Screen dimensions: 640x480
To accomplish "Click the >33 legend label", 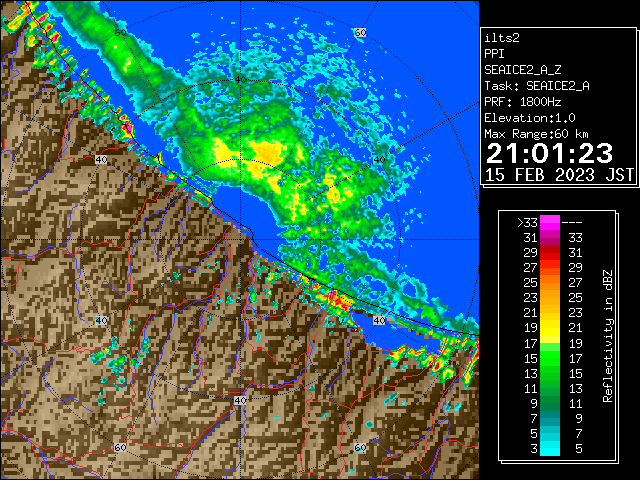I will pos(527,222).
